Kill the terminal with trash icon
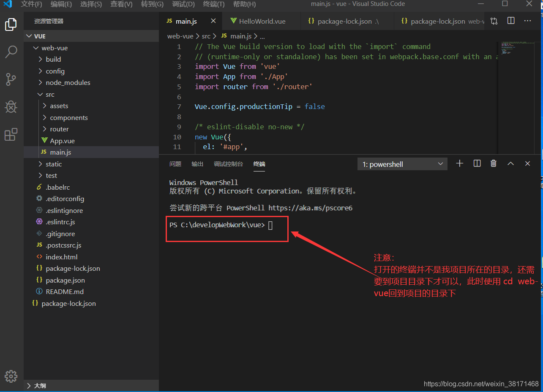Viewport: 543px width, 392px height. (x=494, y=163)
